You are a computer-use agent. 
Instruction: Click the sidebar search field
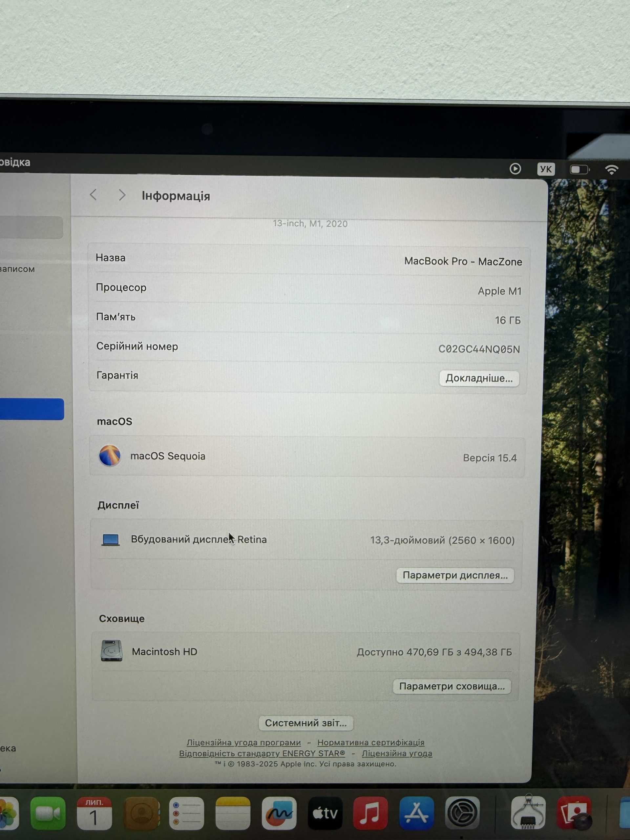pos(31,227)
